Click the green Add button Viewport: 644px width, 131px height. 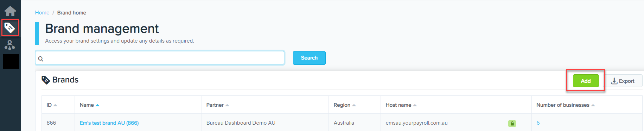coord(586,81)
